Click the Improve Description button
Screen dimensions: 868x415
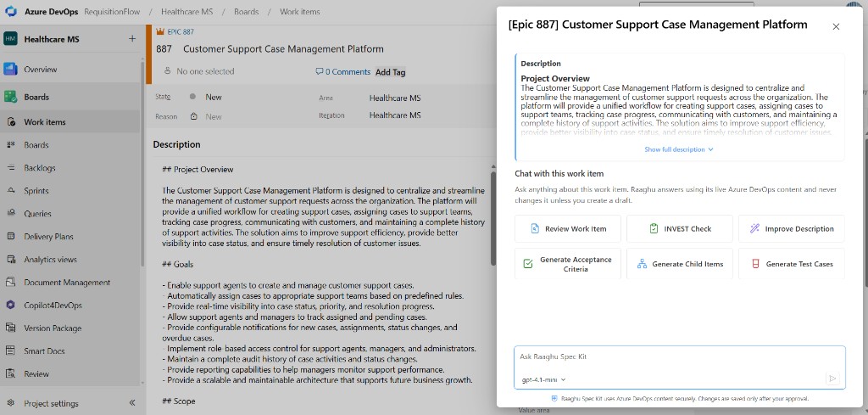tap(792, 229)
